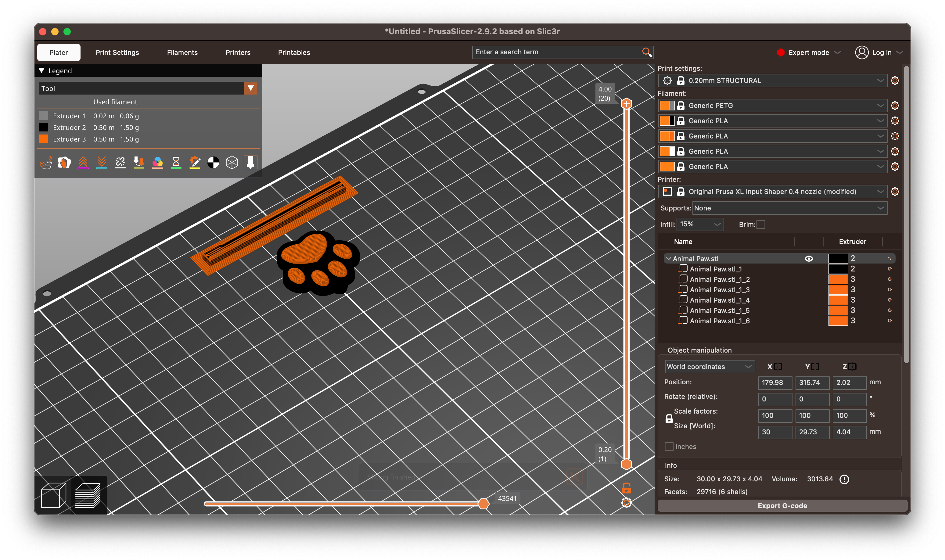This screenshot has height=560, width=945.
Task: Open the World coordinates dropdown
Action: coord(710,366)
